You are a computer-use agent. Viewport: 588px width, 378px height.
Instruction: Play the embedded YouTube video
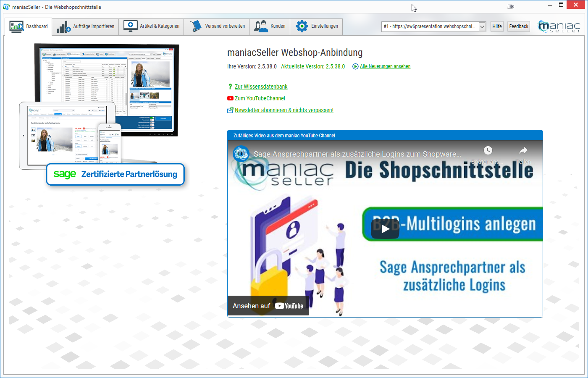pos(385,229)
